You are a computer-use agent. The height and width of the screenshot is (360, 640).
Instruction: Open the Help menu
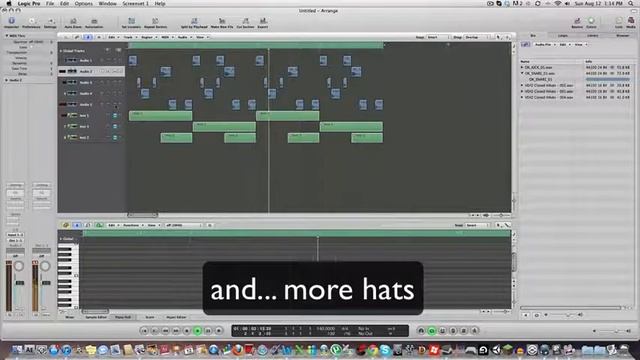pos(160,4)
